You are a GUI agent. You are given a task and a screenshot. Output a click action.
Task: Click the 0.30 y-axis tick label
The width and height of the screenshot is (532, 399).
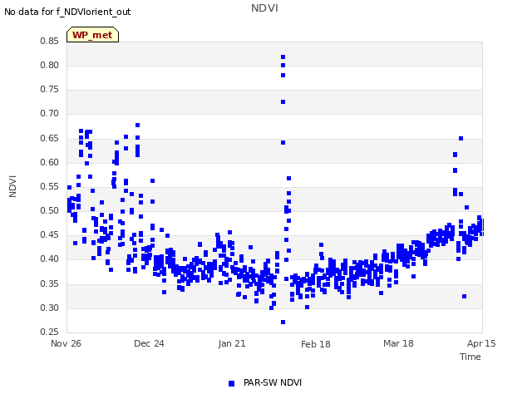pyautogui.click(x=50, y=308)
